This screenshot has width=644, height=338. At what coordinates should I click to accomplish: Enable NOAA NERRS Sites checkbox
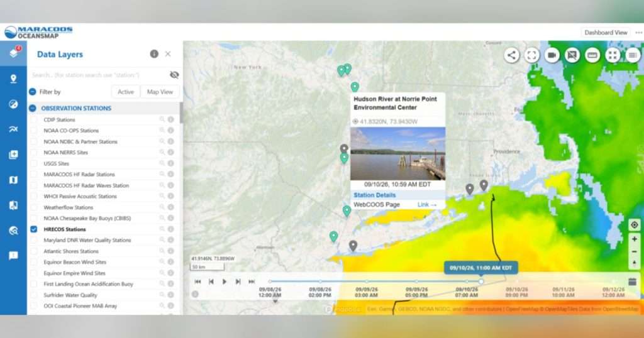pos(34,152)
